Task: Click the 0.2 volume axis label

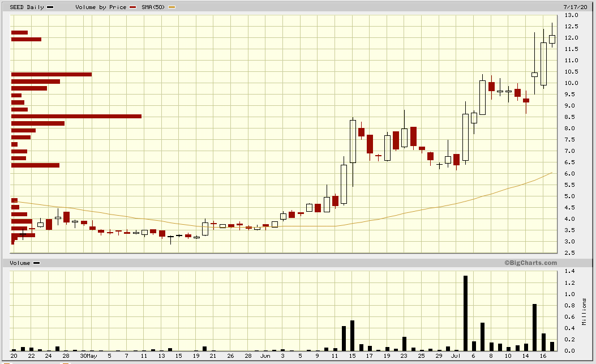Action: [570, 340]
